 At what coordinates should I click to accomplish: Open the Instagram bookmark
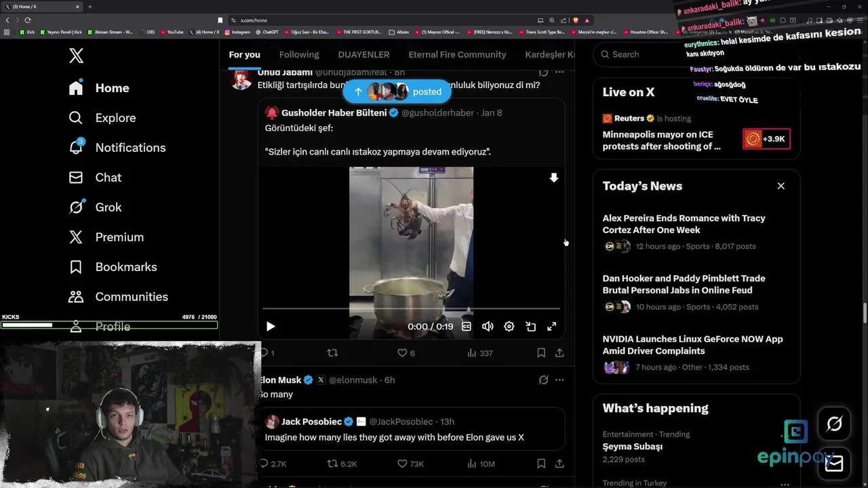(x=237, y=32)
